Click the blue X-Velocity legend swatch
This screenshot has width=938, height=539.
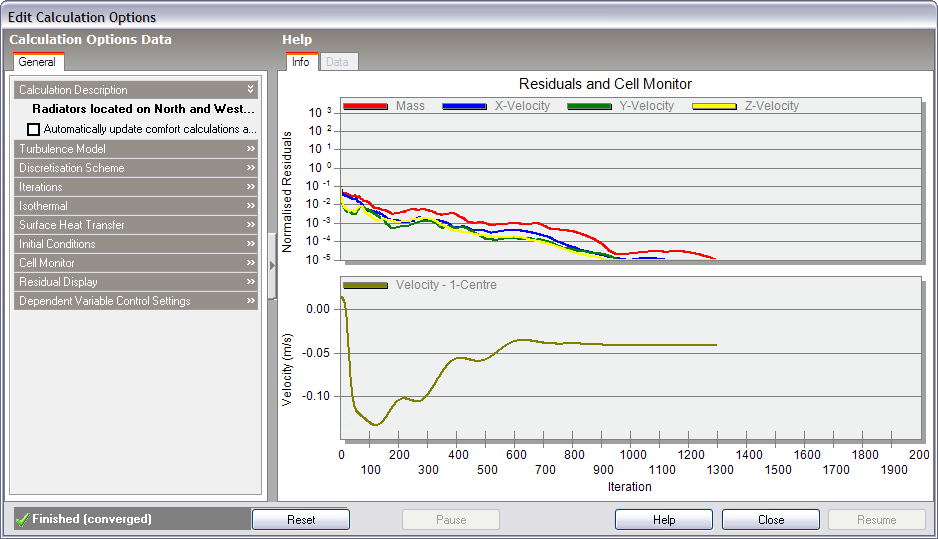(x=464, y=106)
